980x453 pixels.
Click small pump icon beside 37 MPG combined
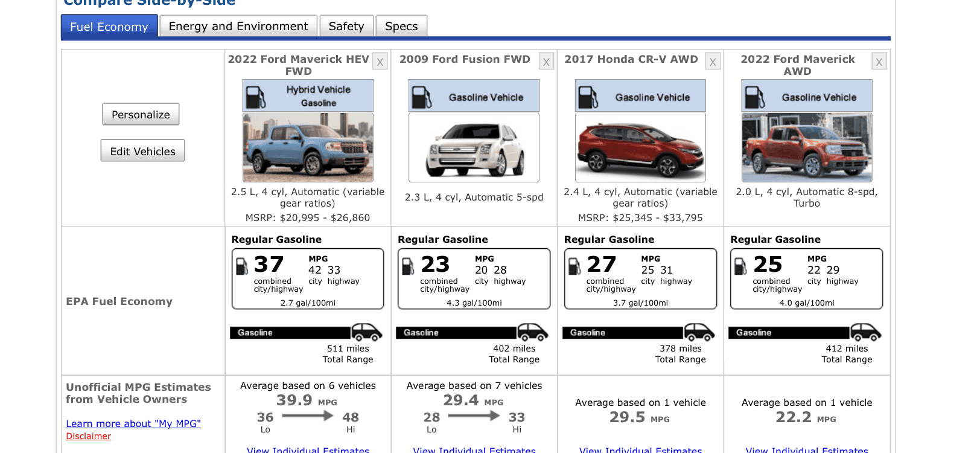242,266
